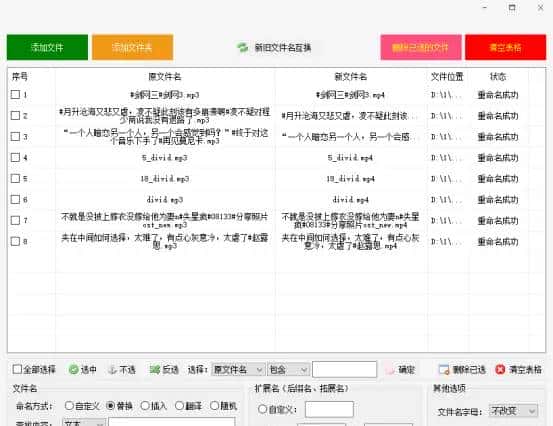Image resolution: width=553 pixels, height=426 pixels.
Task: Click the 序号 column header
Action: point(20,77)
